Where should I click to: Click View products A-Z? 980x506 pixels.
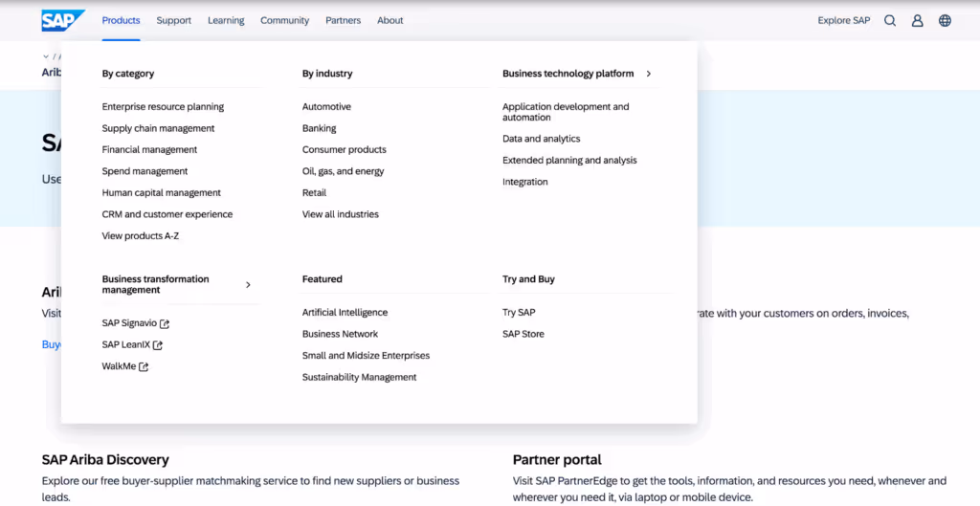coord(141,236)
